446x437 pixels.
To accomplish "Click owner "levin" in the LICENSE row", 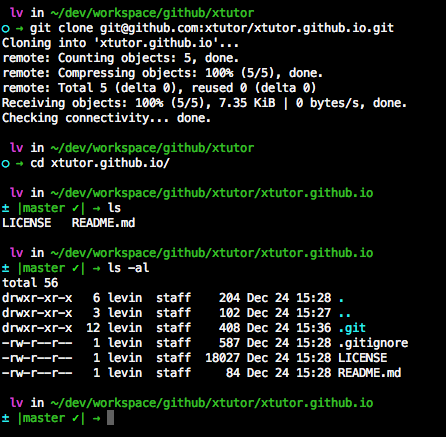I will 125,358.
